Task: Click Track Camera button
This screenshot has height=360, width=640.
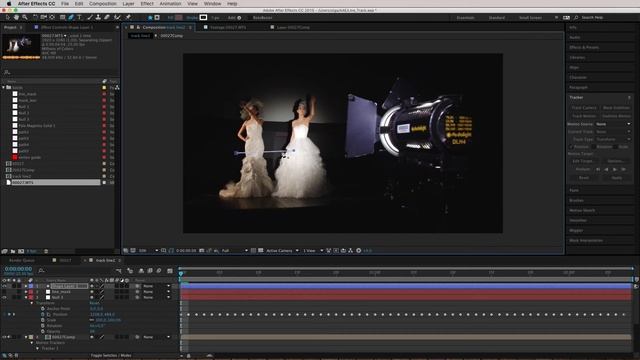Action: pyautogui.click(x=584, y=108)
